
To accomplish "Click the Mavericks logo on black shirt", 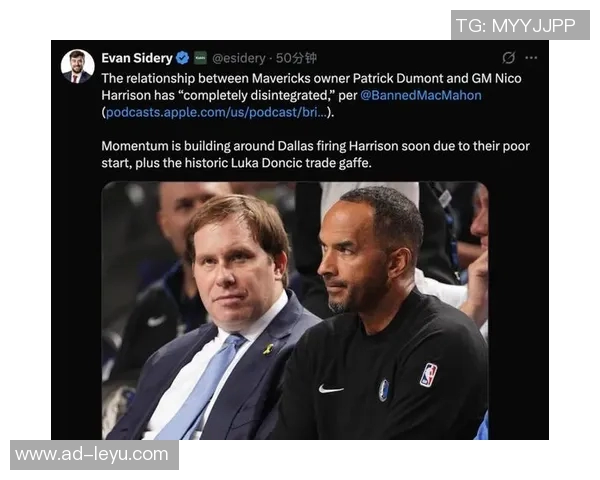I will coord(383,390).
